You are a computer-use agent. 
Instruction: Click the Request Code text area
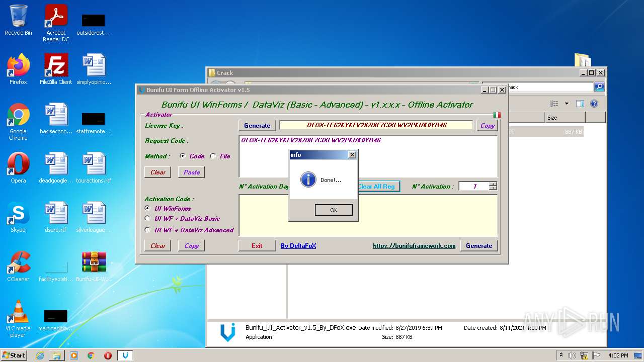click(x=368, y=156)
